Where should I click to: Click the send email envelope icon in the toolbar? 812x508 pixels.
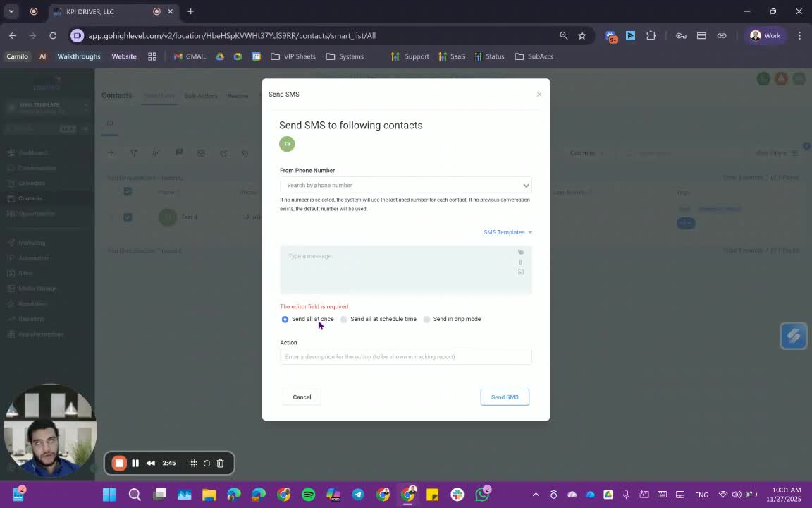pyautogui.click(x=201, y=153)
